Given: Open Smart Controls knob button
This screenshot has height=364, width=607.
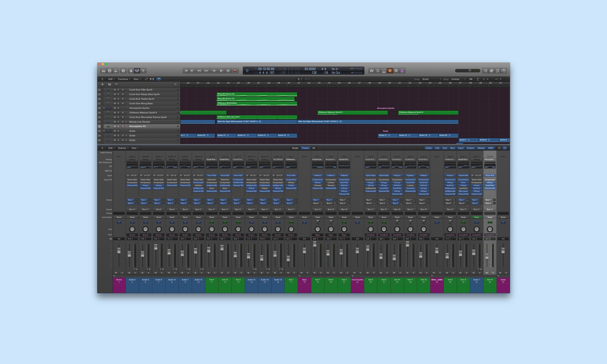Looking at the screenshot, I should [x=131, y=71].
